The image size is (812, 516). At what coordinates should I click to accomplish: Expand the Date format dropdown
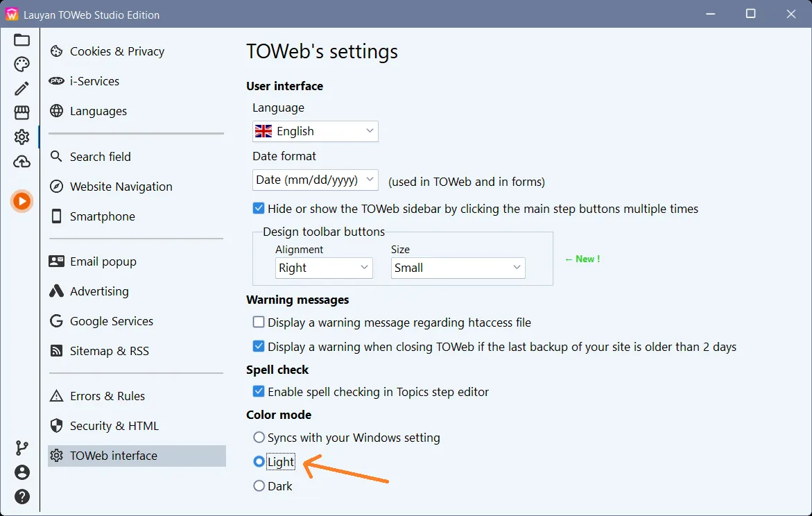316,180
